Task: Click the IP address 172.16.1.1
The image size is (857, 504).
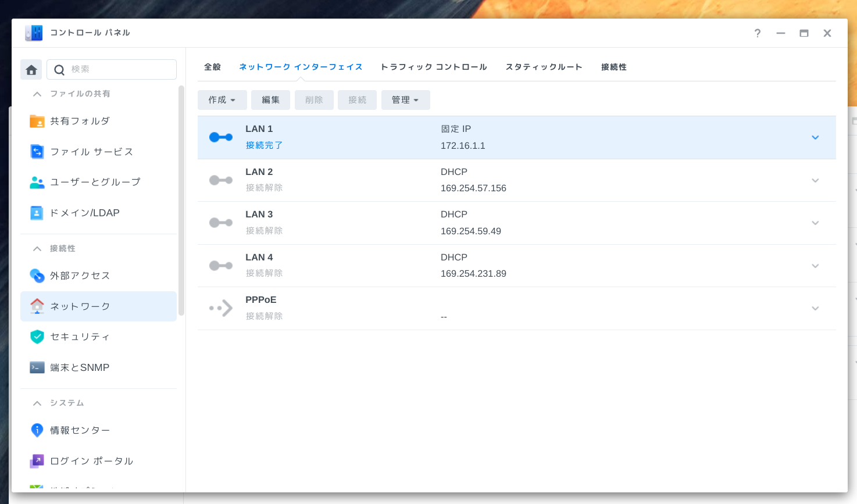Action: click(x=463, y=146)
